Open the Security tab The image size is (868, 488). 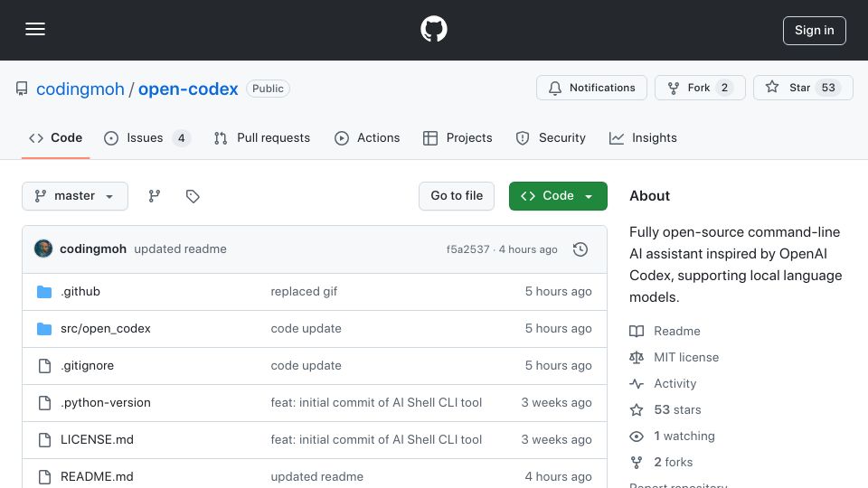[551, 137]
